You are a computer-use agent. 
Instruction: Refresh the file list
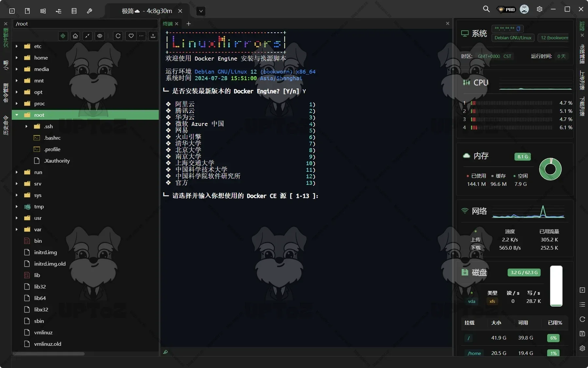[x=118, y=36]
